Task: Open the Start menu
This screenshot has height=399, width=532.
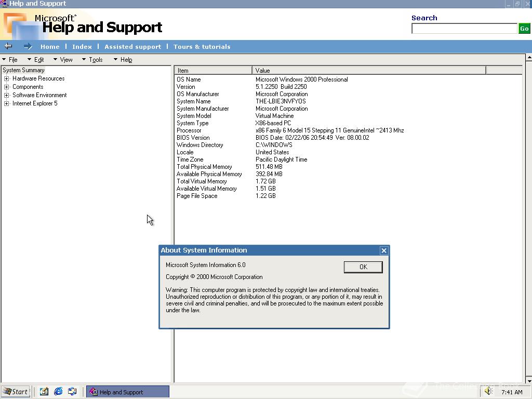Action: (x=16, y=392)
